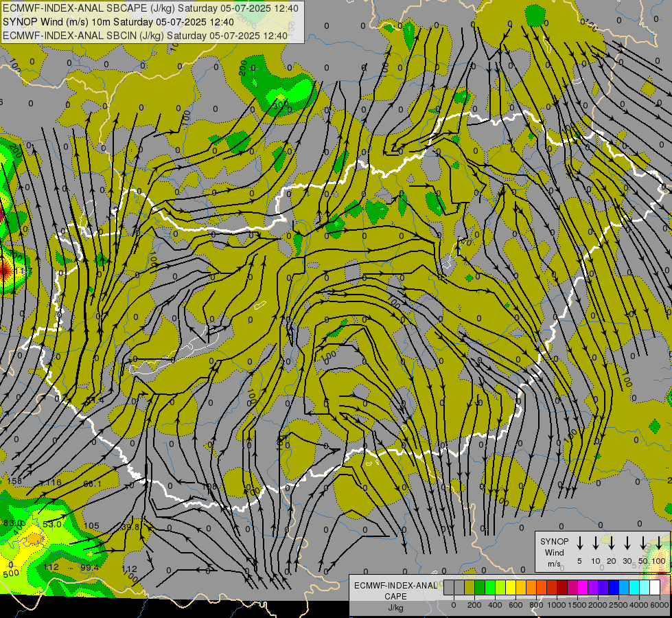Image resolution: width=672 pixels, height=618 pixels.
Task: Click the wind legend arrow above 100
Action: pyautogui.click(x=659, y=543)
